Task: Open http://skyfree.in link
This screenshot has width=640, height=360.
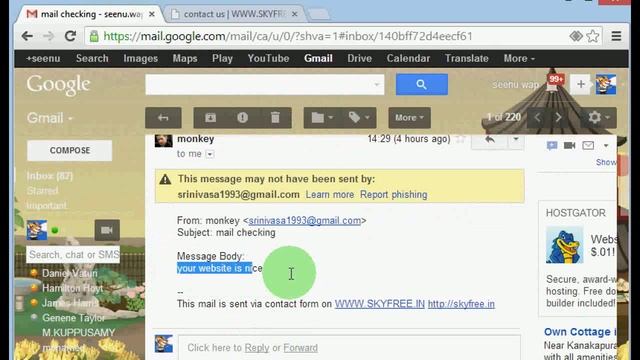Action: (x=461, y=304)
